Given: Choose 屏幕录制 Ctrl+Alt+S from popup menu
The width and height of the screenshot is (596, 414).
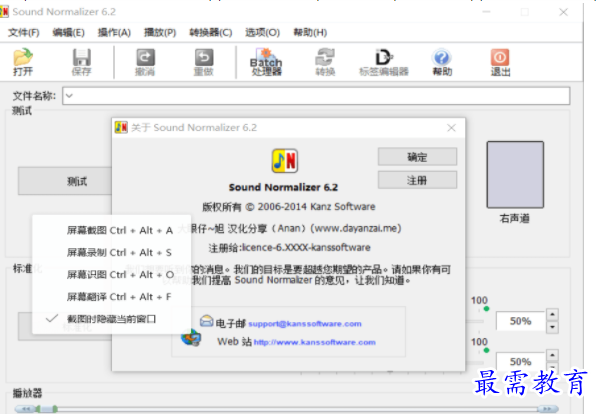Looking at the screenshot, I should click(x=112, y=252).
